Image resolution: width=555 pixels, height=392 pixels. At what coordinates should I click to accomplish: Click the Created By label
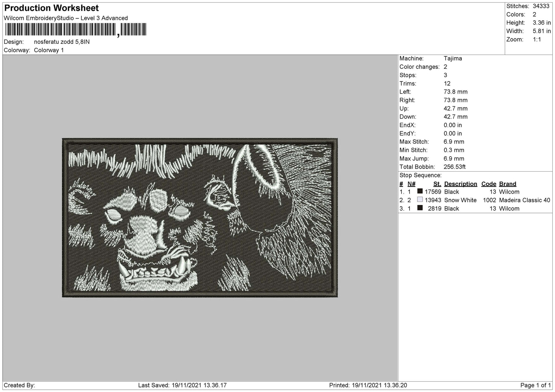point(19,385)
